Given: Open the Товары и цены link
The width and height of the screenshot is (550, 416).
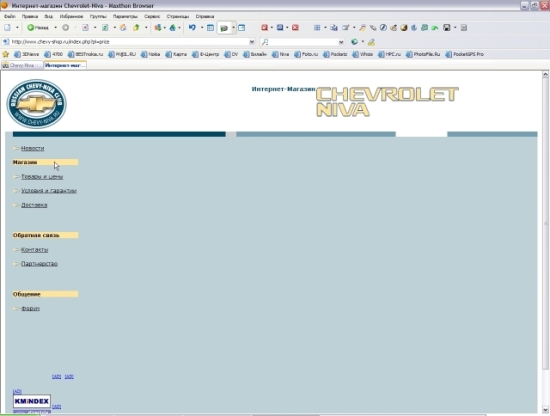Looking at the screenshot, I should (x=42, y=176).
